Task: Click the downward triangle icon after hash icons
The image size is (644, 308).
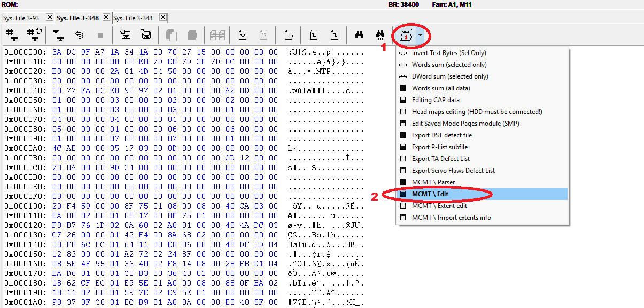Action: coord(57,35)
